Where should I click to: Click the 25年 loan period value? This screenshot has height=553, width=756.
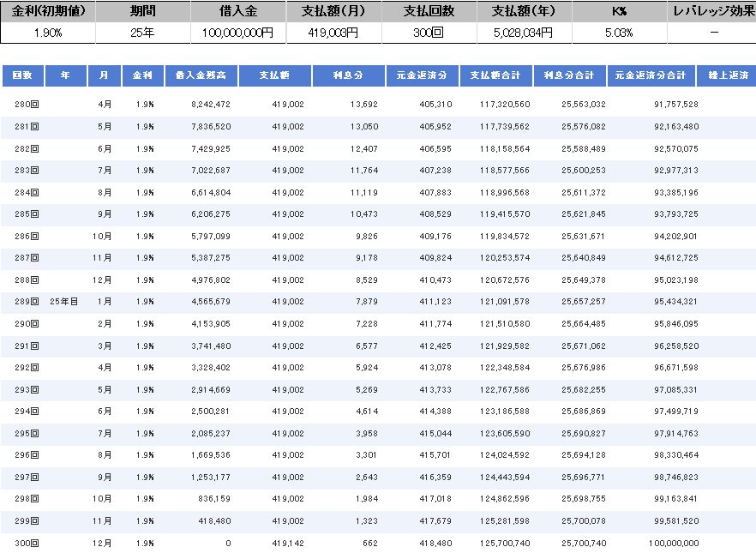coord(142,33)
